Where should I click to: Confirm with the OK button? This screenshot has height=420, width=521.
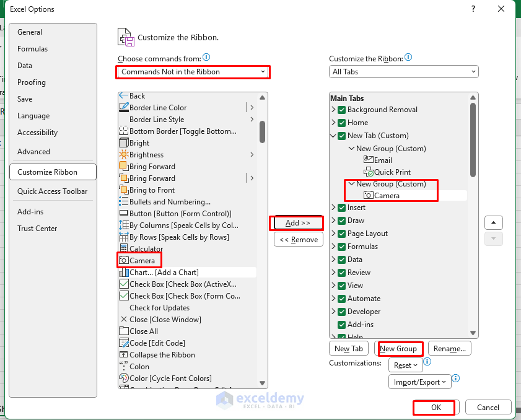pos(436,408)
